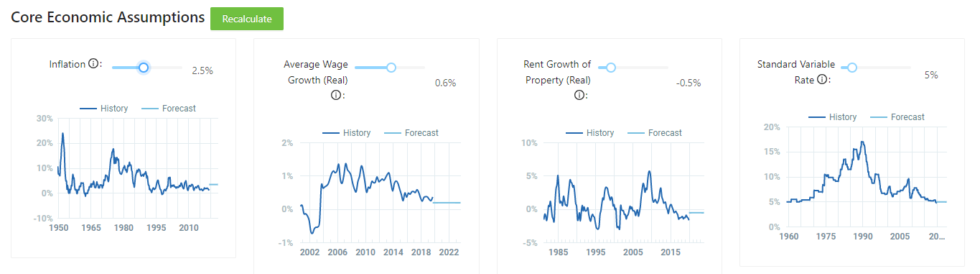The height and width of the screenshot is (274, 980).
Task: Click the Average Wage Growth slider handle
Action: [x=391, y=68]
